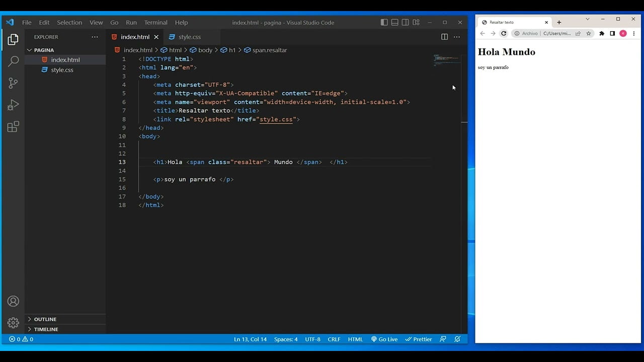Click Go Live in the status bar

384,339
